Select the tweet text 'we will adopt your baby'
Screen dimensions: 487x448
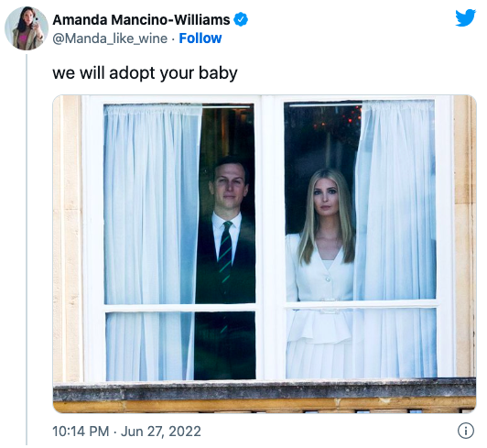pyautogui.click(x=145, y=73)
